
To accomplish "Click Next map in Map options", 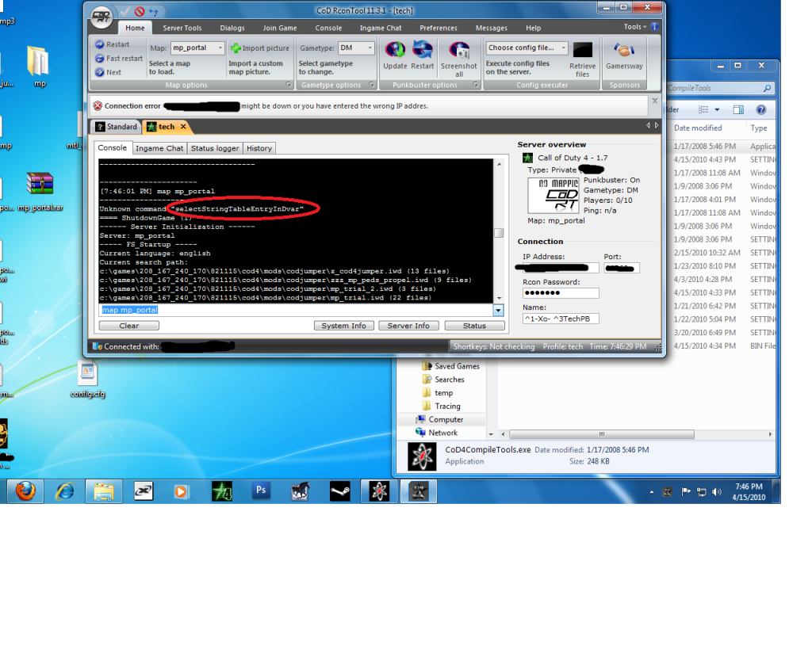I will pos(108,72).
